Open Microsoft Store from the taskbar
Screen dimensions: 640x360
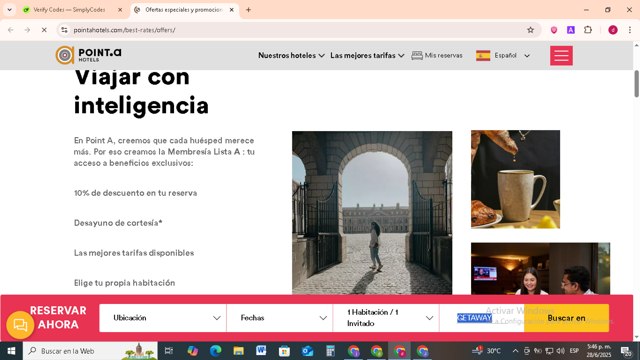284,351
